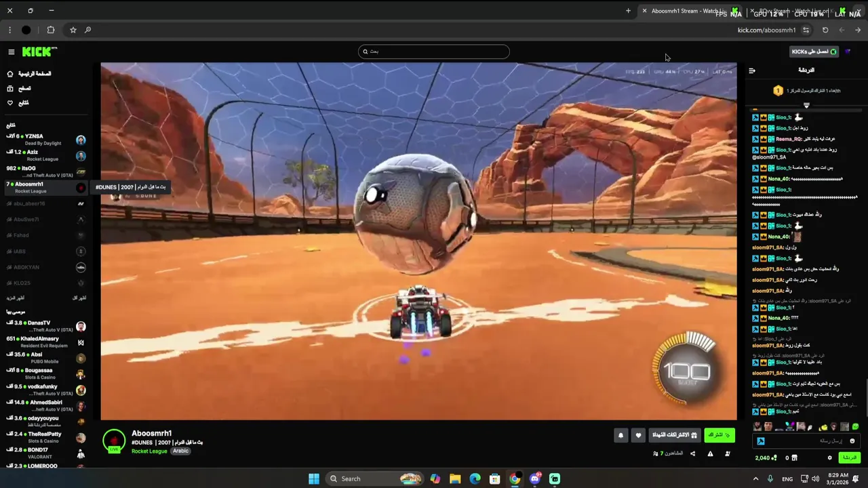Open odayyouyou recommended channel
Screen dimensions: 868x488
click(45, 422)
